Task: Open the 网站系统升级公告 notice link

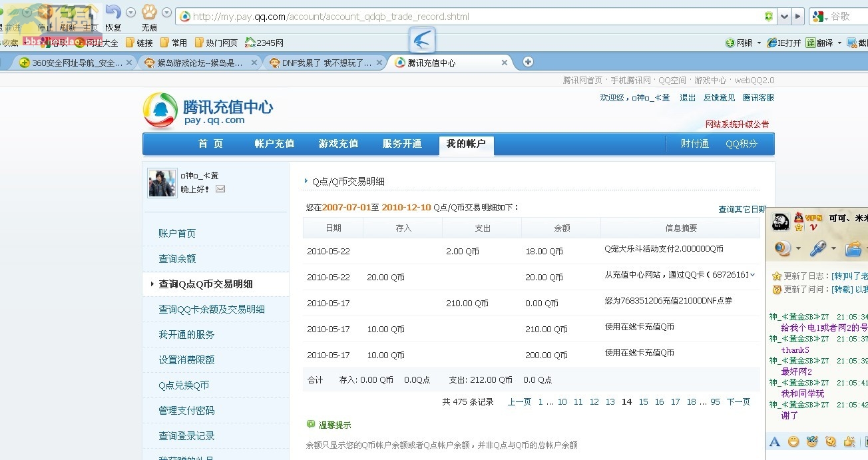Action: click(x=737, y=124)
